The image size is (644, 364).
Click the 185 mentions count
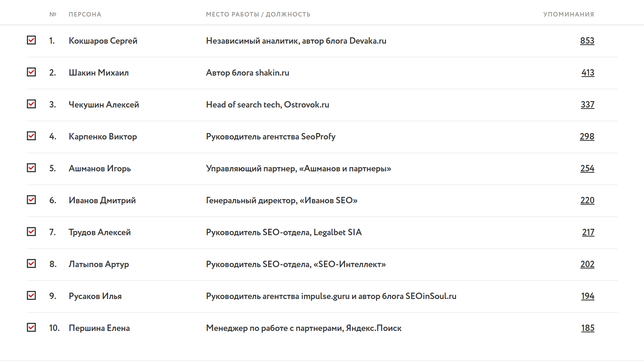pyautogui.click(x=587, y=328)
